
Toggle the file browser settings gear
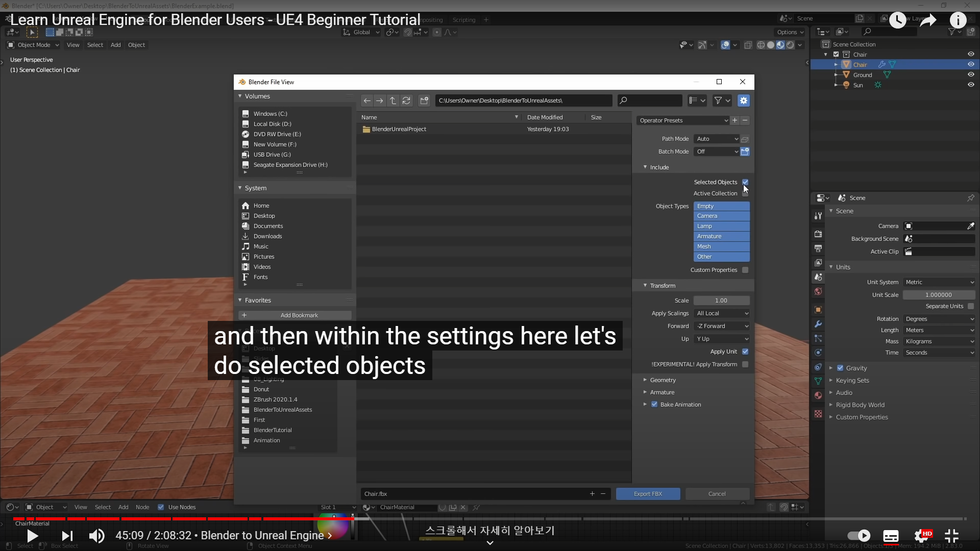click(x=744, y=101)
